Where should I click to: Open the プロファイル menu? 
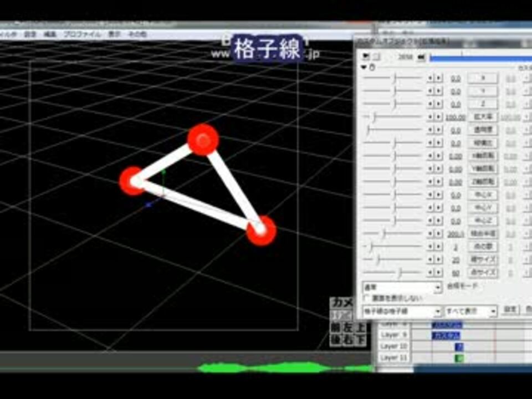click(x=82, y=34)
